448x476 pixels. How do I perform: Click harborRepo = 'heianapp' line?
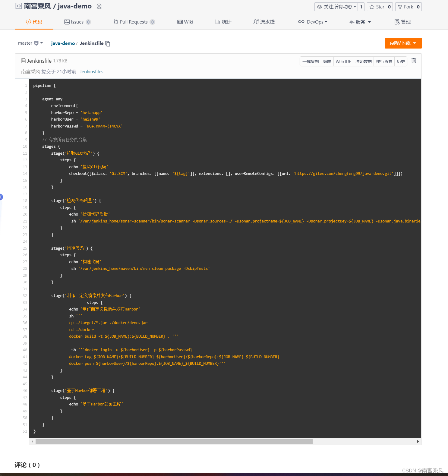77,113
